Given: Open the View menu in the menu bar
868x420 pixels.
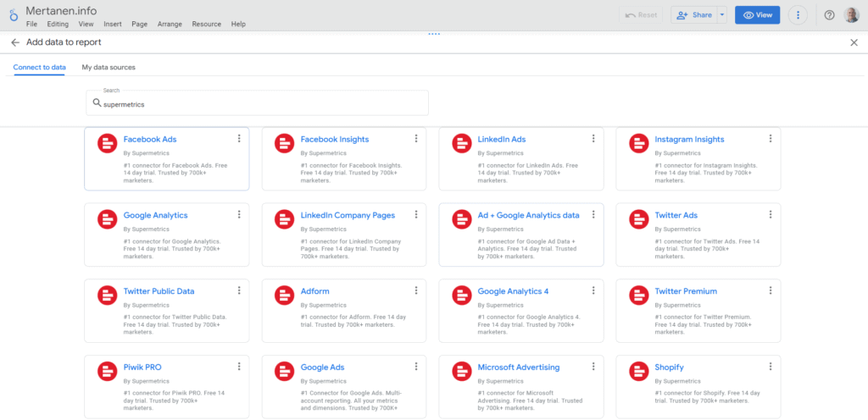Looking at the screenshot, I should click(86, 25).
